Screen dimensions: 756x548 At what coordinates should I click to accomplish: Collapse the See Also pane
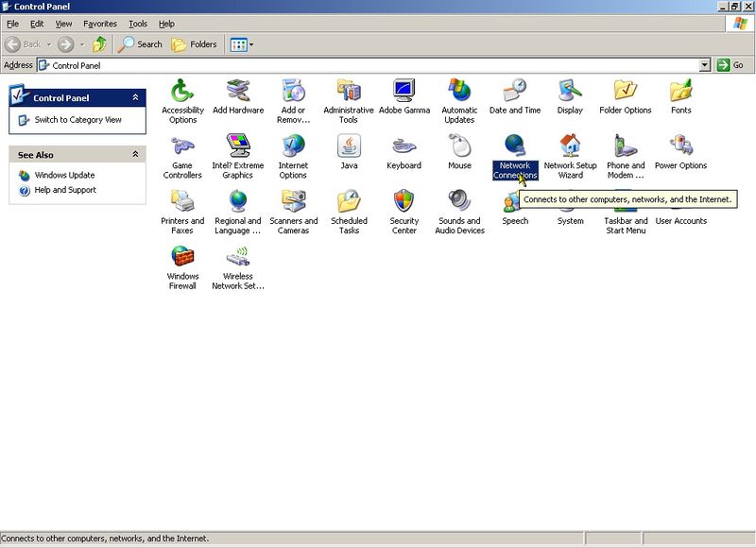click(x=135, y=154)
